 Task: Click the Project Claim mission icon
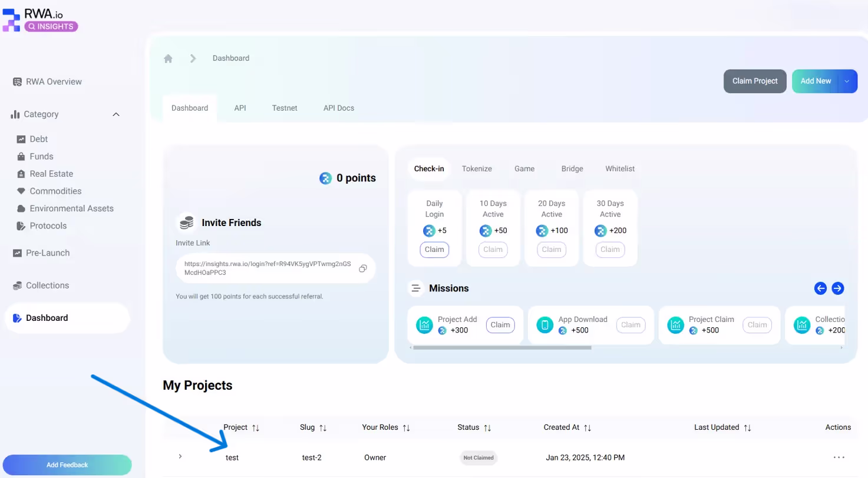[676, 325]
